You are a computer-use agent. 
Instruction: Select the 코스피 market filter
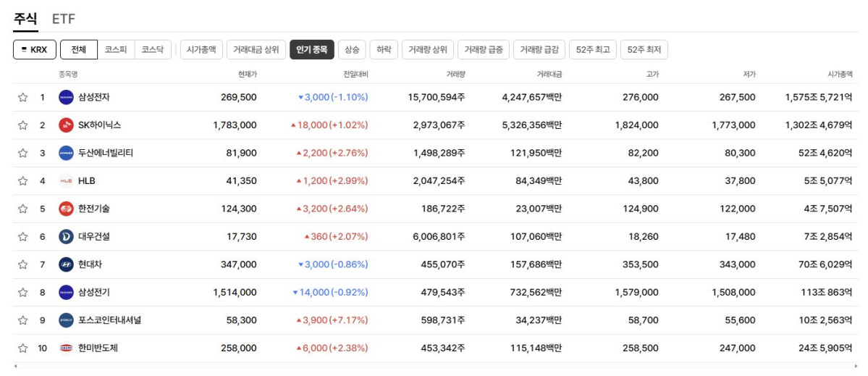(117, 49)
